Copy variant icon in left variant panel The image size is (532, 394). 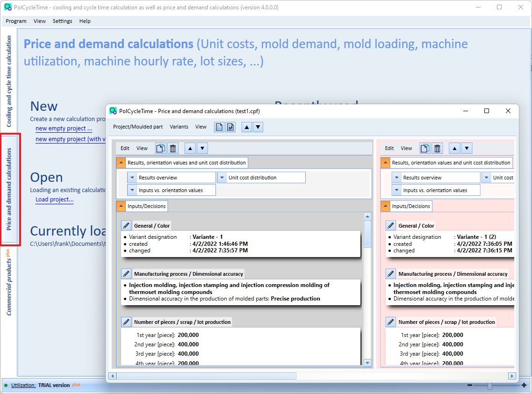(x=160, y=148)
